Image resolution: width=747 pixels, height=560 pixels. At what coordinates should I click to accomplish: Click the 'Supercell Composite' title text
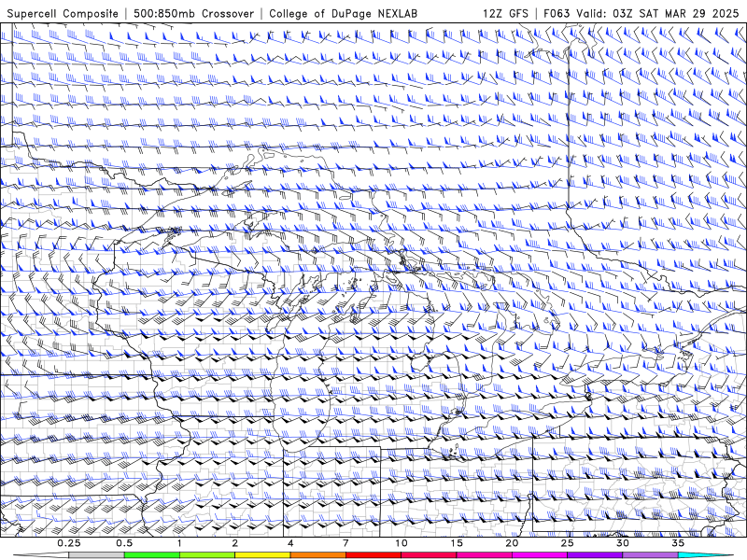[x=63, y=13]
